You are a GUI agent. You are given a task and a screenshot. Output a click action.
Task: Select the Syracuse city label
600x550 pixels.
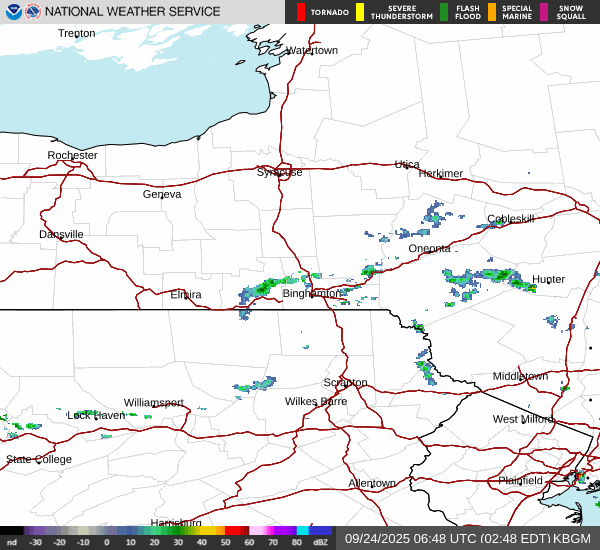pyautogui.click(x=279, y=172)
